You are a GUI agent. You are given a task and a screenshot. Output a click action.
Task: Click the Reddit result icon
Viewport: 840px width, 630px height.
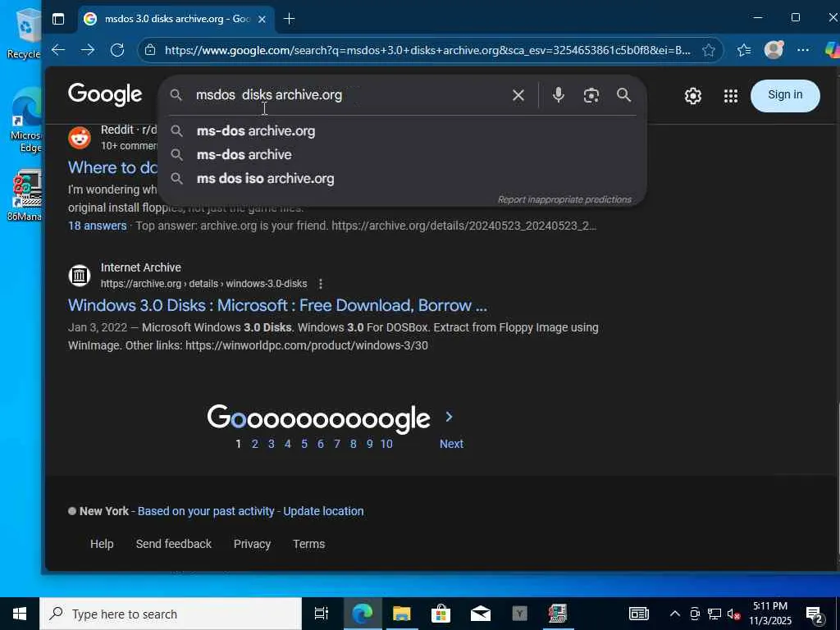(x=80, y=138)
